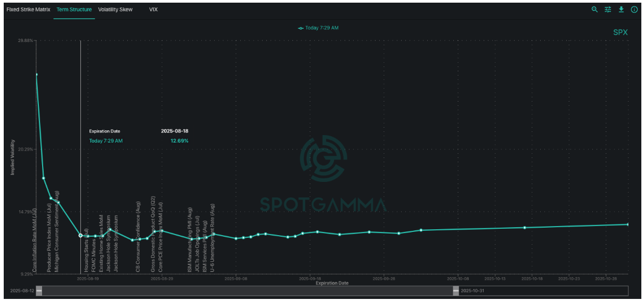This screenshot has width=644, height=300.
Task: Click the last data point at the chart's far right
Action: coord(628,224)
